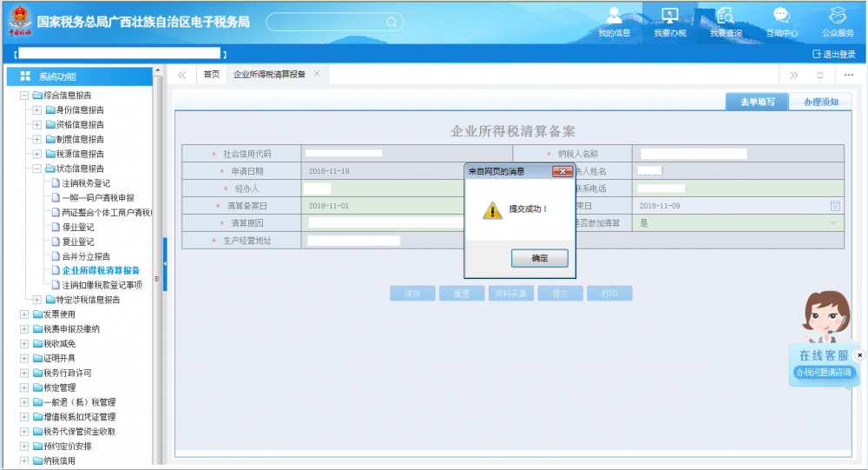Collapse the 综合信息报告 tree node
The width and height of the screenshot is (868, 470).
tap(24, 96)
